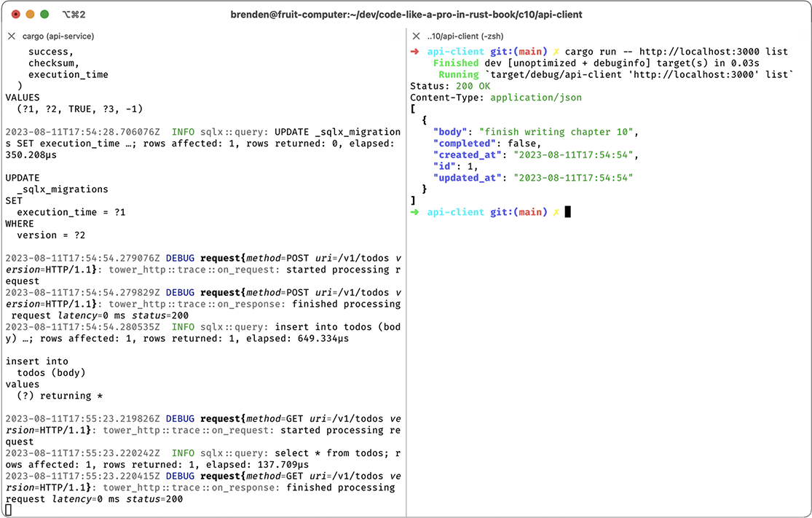Click the 'application/json' content type
Screen dimensions: 812x518
(x=536, y=98)
